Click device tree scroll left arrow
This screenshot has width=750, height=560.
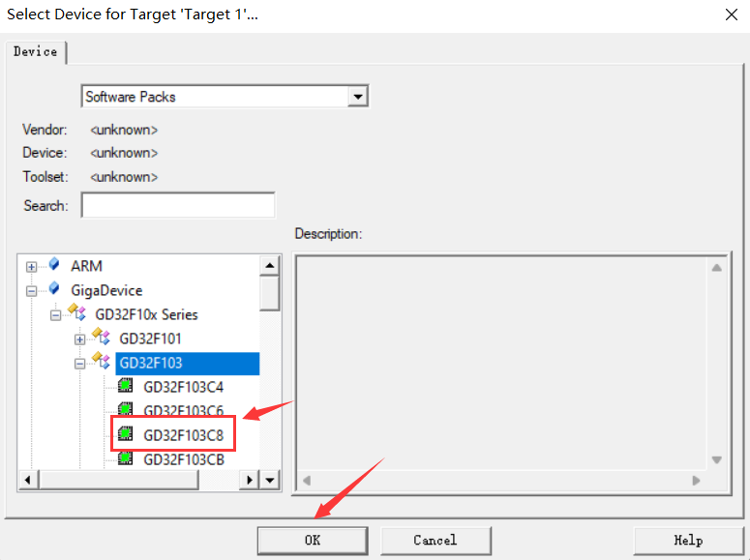(28, 480)
